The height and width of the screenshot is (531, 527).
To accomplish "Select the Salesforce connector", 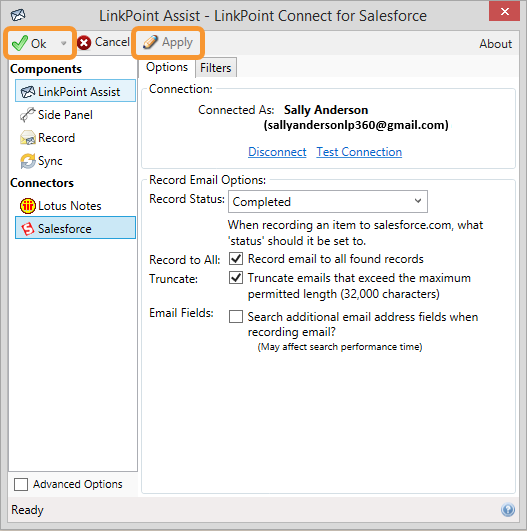I will click(x=76, y=228).
